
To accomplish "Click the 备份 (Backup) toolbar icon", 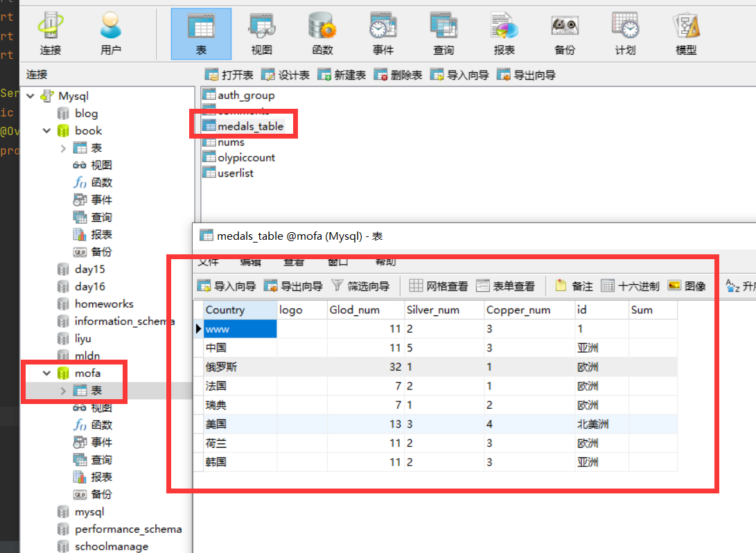I will point(565,34).
